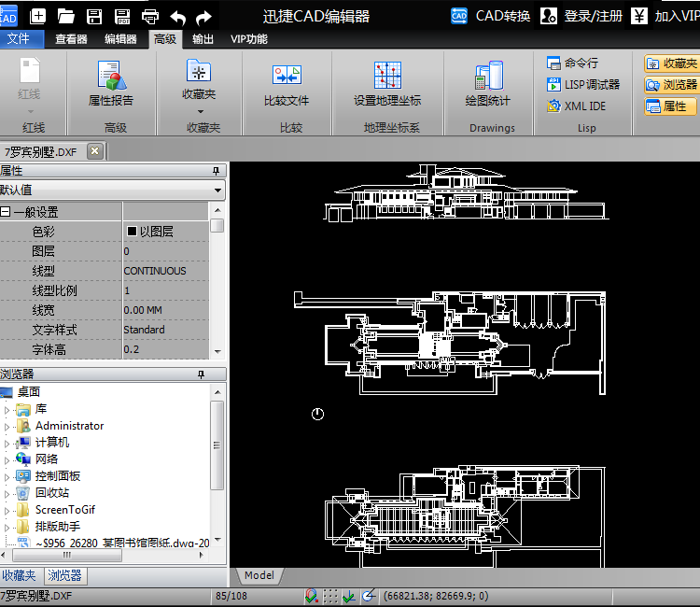This screenshot has height=607, width=700.
Task: Redo the action with the redo arrow
Action: [203, 18]
